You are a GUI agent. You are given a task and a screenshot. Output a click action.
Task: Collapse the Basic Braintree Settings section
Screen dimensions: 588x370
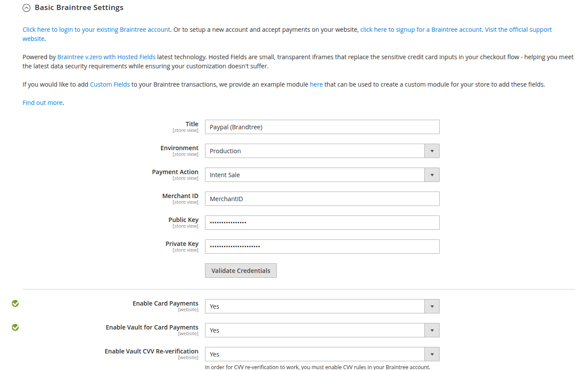tap(27, 8)
